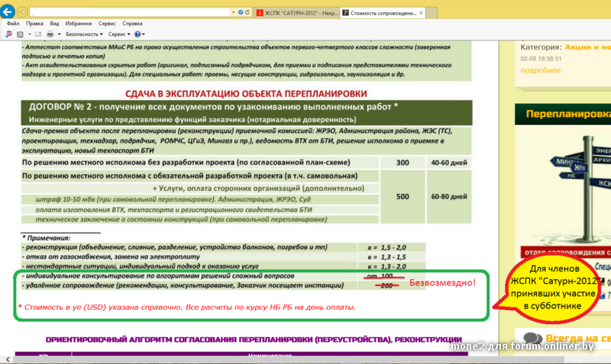Screen dimensions: 611x364
Task: Refresh the page with the reload icon
Action: [x=247, y=12]
